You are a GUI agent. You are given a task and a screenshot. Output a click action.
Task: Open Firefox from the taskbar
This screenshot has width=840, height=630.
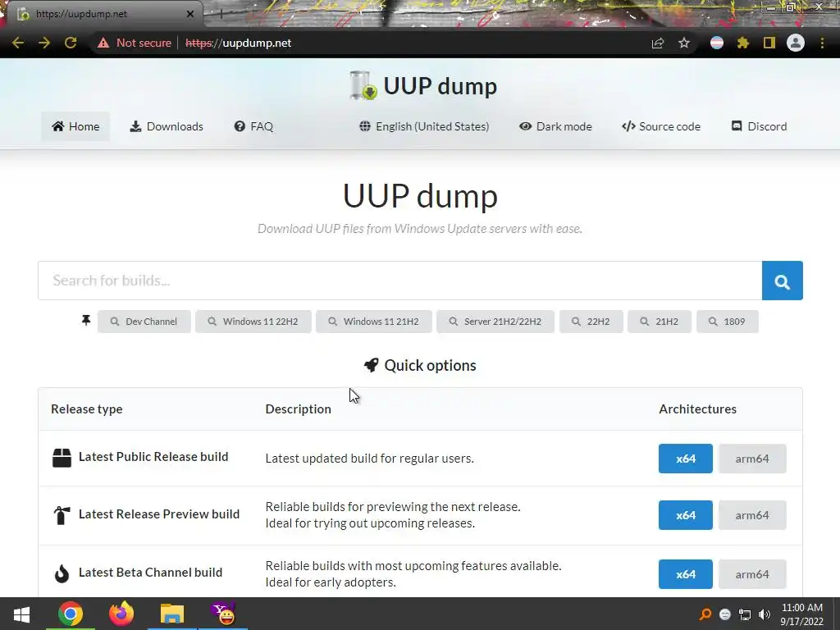(121, 614)
